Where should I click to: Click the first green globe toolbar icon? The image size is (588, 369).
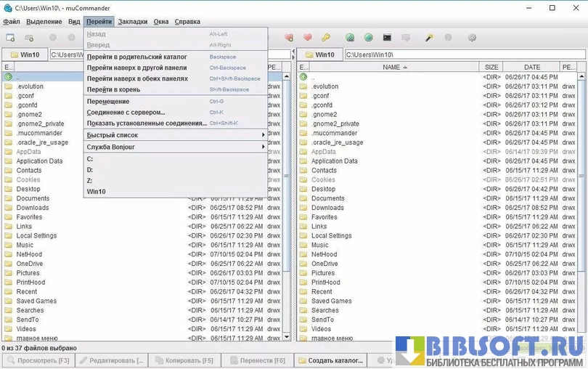click(351, 37)
